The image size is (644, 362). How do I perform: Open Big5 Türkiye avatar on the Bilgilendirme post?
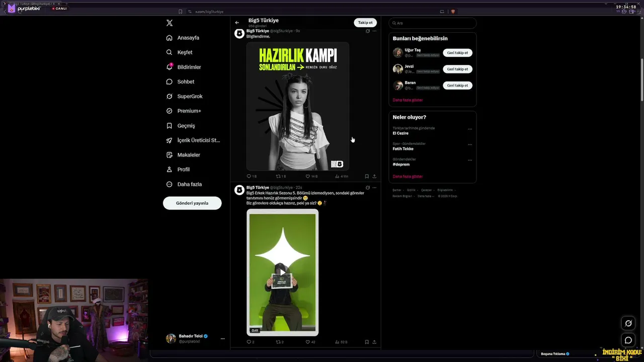pyautogui.click(x=239, y=34)
